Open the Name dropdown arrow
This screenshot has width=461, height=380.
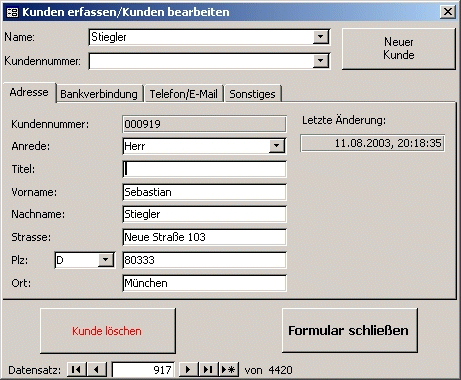(x=320, y=37)
